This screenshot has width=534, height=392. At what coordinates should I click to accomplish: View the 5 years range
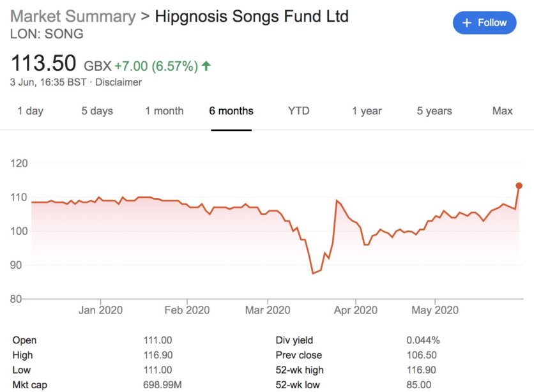[x=434, y=111]
